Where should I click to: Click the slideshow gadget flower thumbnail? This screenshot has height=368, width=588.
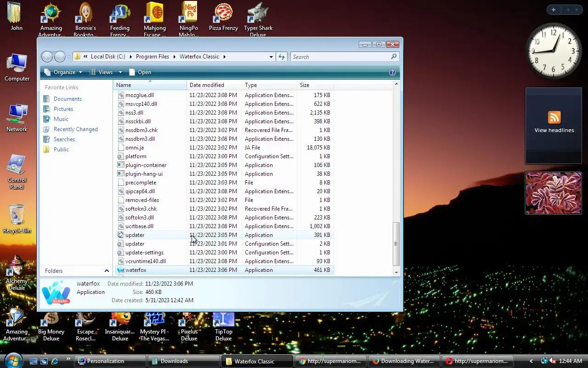[554, 193]
